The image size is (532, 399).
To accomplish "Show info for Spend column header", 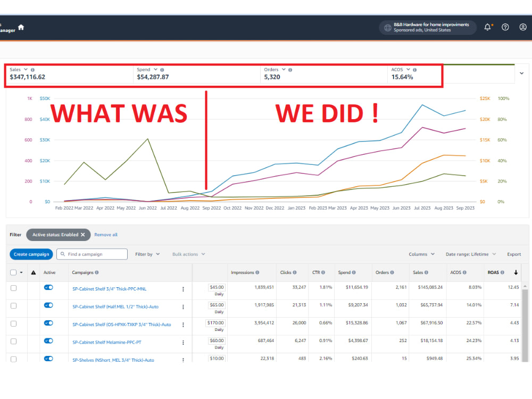I will click(x=354, y=272).
